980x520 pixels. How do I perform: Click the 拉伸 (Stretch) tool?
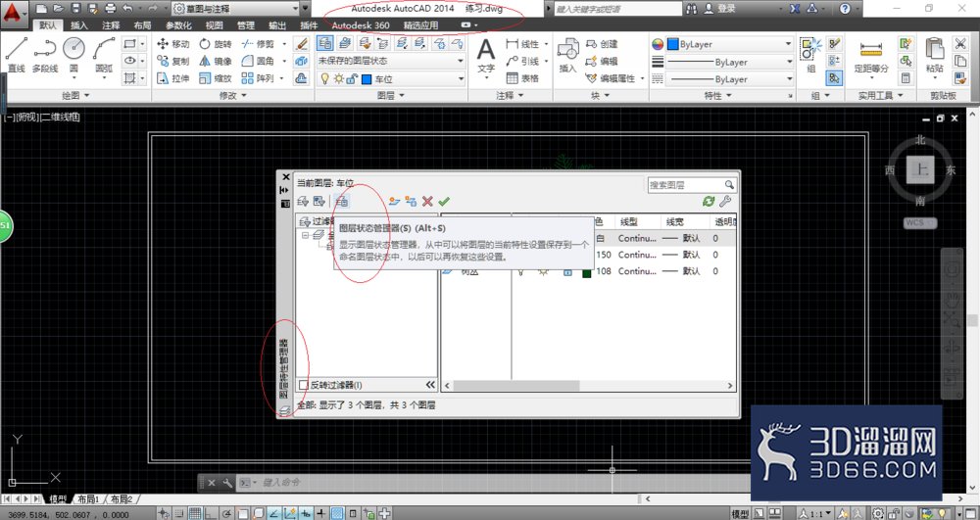tap(172, 78)
